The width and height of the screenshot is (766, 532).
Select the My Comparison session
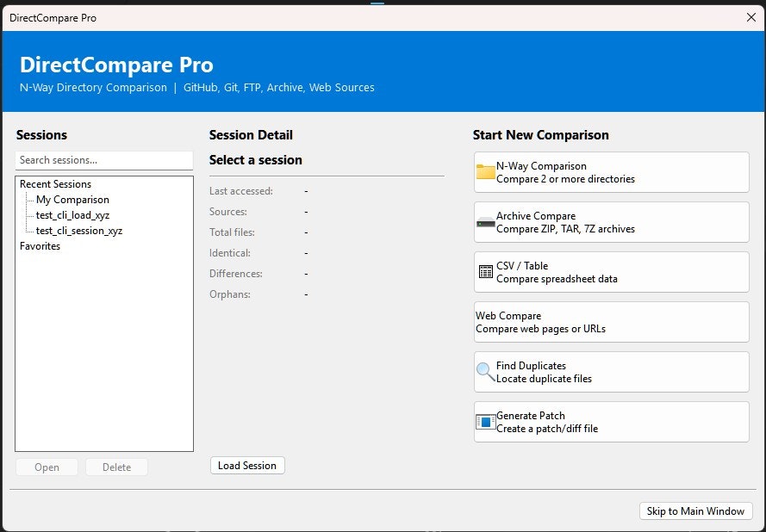pos(72,200)
